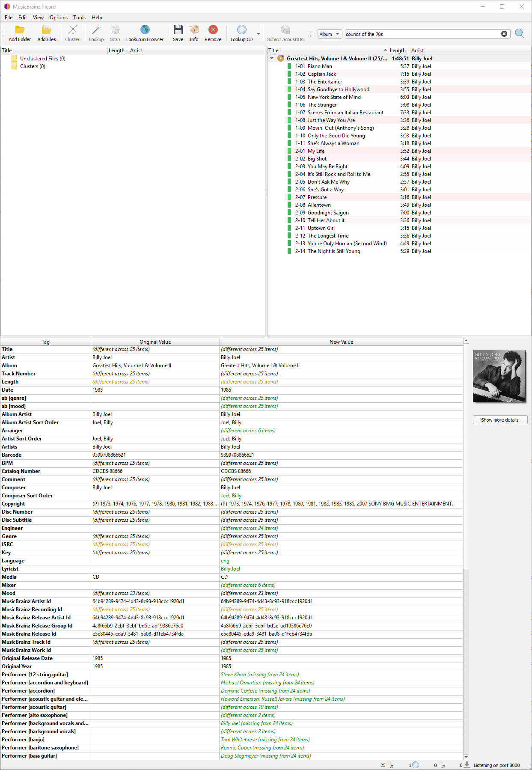This screenshot has width=532, height=770.
Task: Sort right pane by Artist column header
Action: tap(470, 51)
